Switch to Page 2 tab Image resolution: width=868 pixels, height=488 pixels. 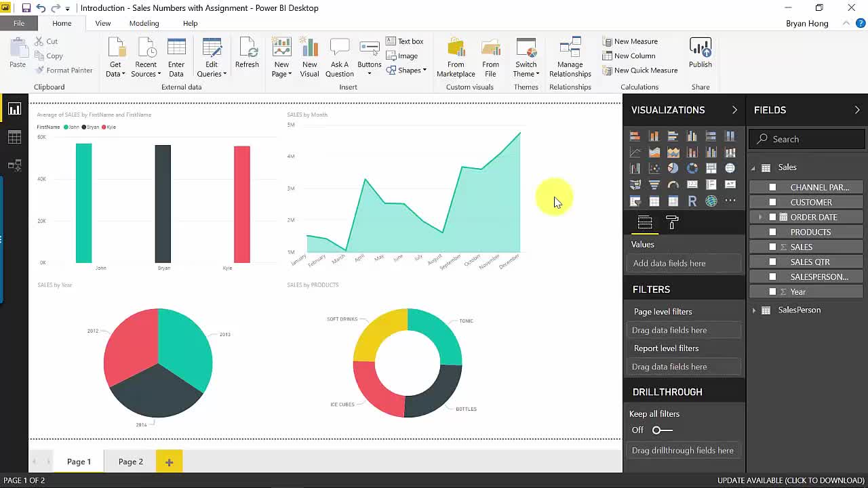click(x=130, y=462)
